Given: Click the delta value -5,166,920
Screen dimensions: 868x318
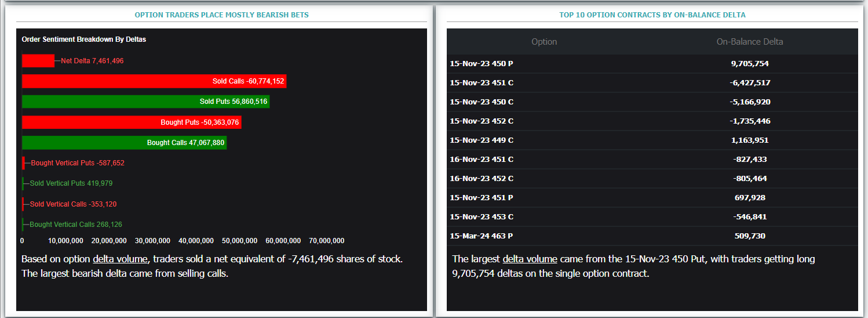Looking at the screenshot, I should click(x=750, y=102).
